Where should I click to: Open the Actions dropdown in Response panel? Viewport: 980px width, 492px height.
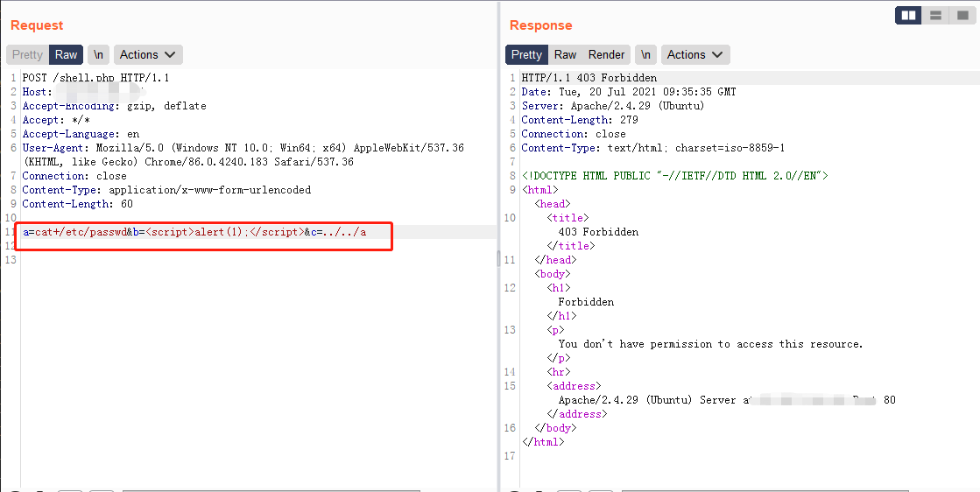[x=695, y=55]
